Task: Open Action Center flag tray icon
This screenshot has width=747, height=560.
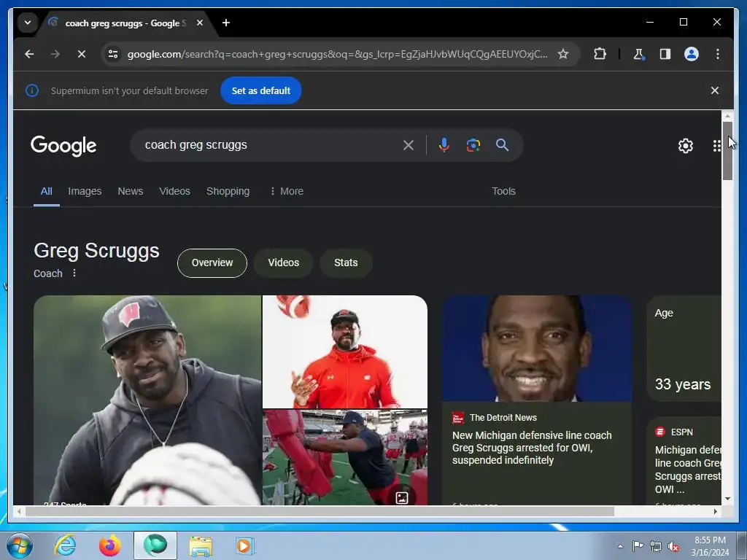Action: [x=638, y=546]
